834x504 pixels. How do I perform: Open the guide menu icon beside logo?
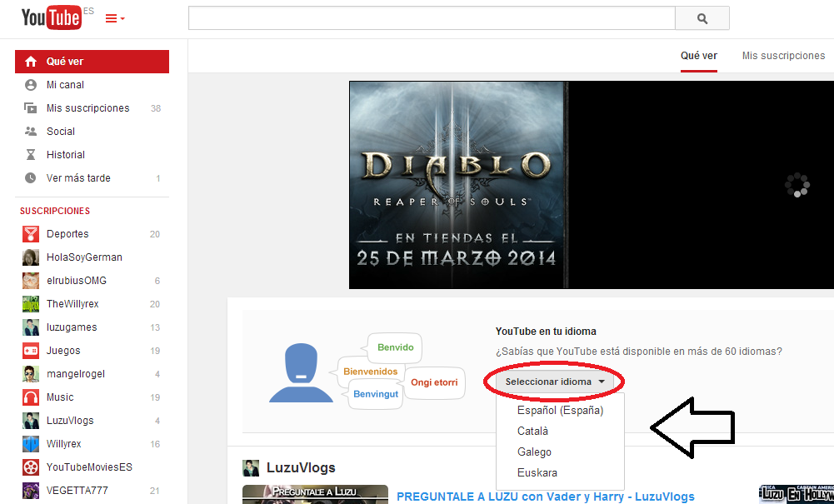coord(115,18)
